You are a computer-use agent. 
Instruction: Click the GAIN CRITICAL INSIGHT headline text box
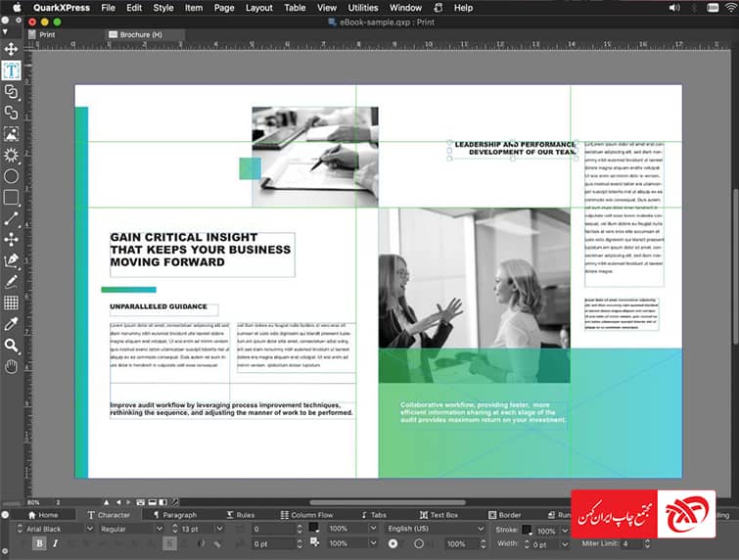tap(203, 255)
